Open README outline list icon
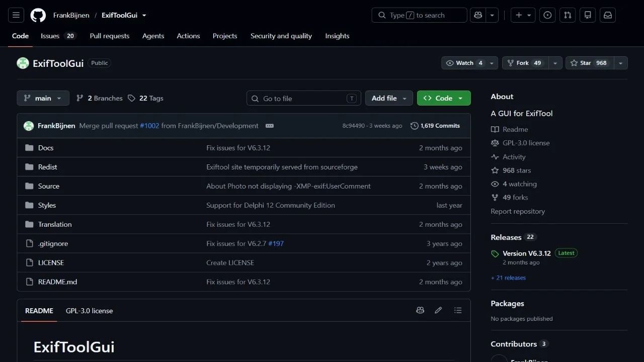The width and height of the screenshot is (644, 362). [458, 311]
